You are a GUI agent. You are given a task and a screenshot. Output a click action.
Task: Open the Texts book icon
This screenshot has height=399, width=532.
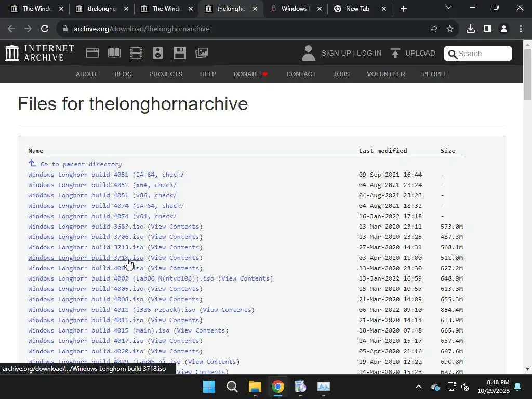pyautogui.click(x=114, y=53)
